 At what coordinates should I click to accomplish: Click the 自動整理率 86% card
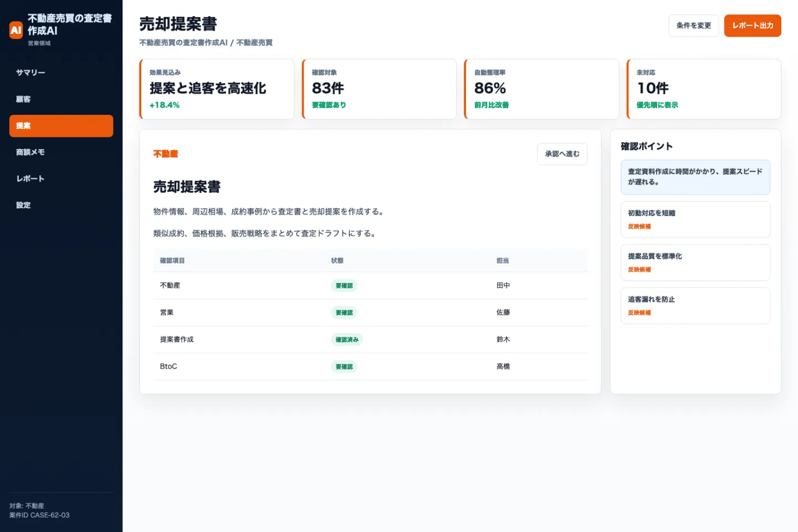541,89
